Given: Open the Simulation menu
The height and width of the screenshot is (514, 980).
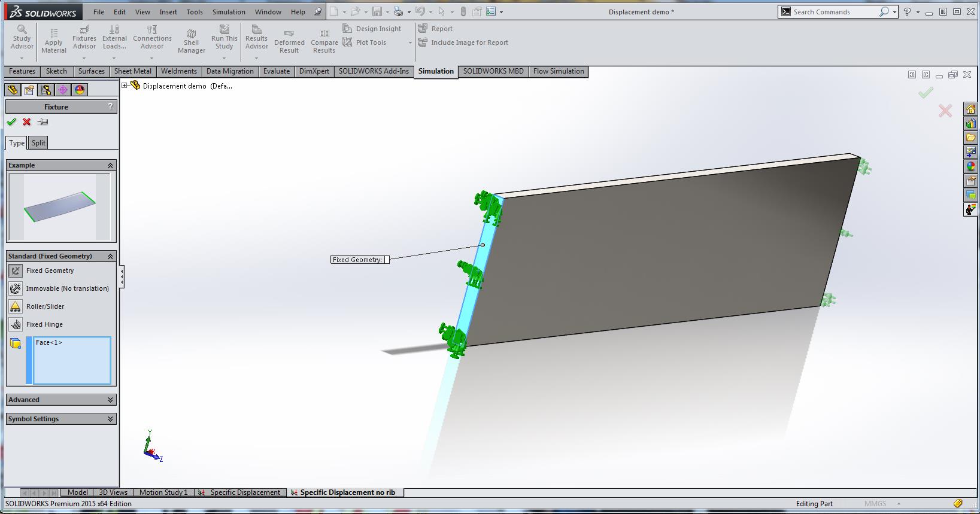Looking at the screenshot, I should tap(229, 12).
